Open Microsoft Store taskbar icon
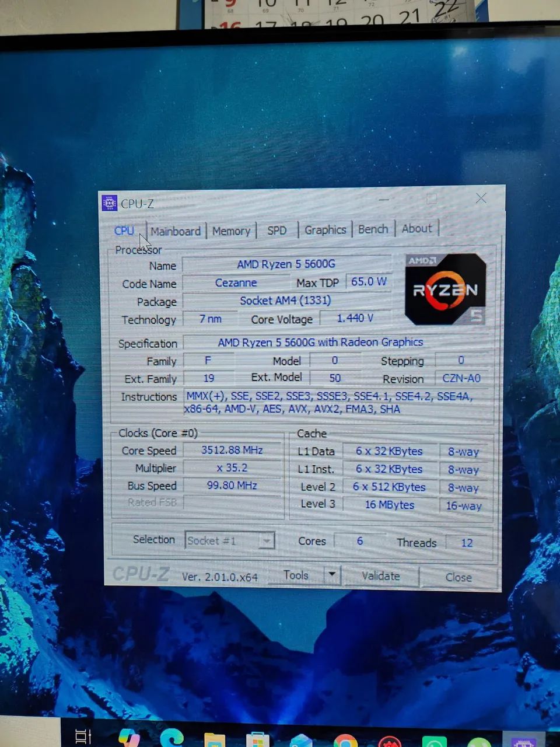 pyautogui.click(x=257, y=739)
